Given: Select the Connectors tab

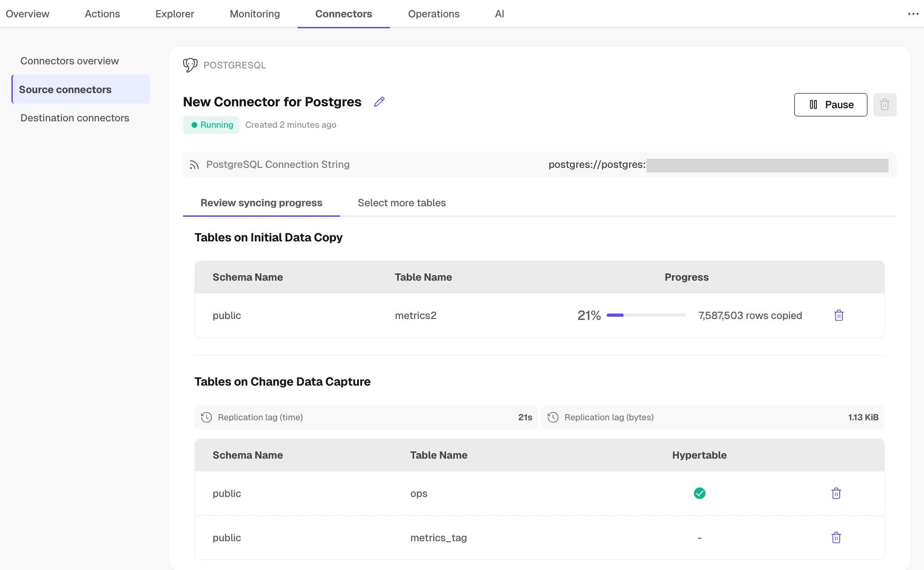Looking at the screenshot, I should click(x=344, y=14).
